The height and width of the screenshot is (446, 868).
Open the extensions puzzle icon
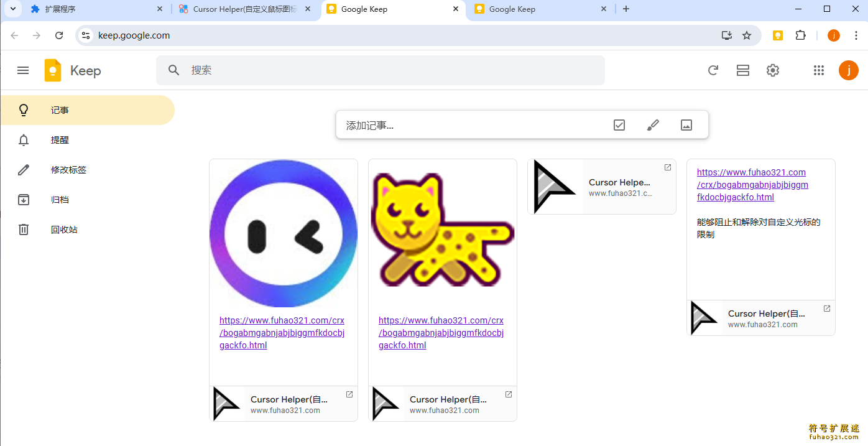tap(801, 35)
